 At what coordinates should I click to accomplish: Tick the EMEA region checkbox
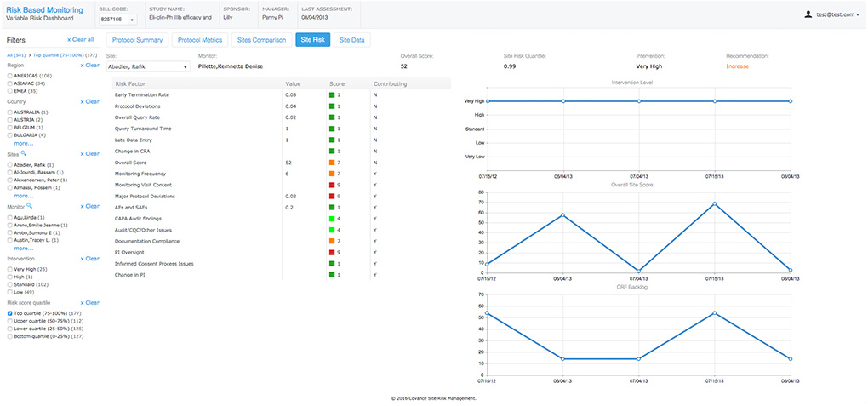coord(9,91)
